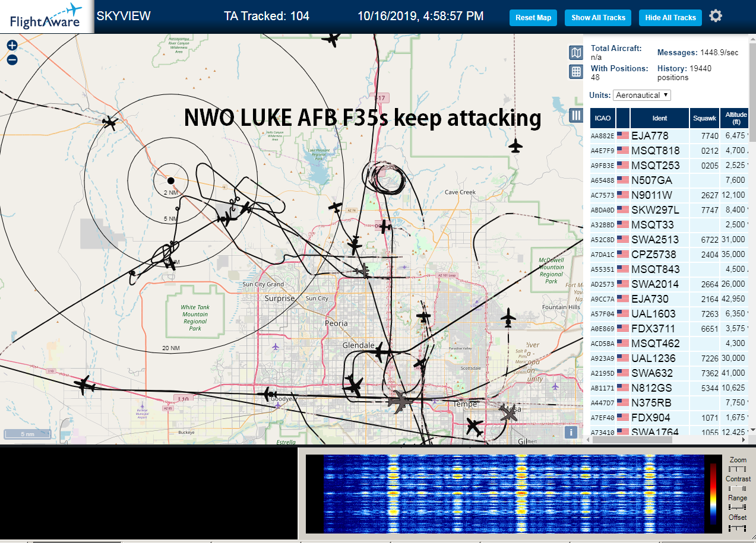Image resolution: width=756 pixels, height=543 pixels.
Task: Adjust the waterfall Contrast slider
Action: (737, 488)
